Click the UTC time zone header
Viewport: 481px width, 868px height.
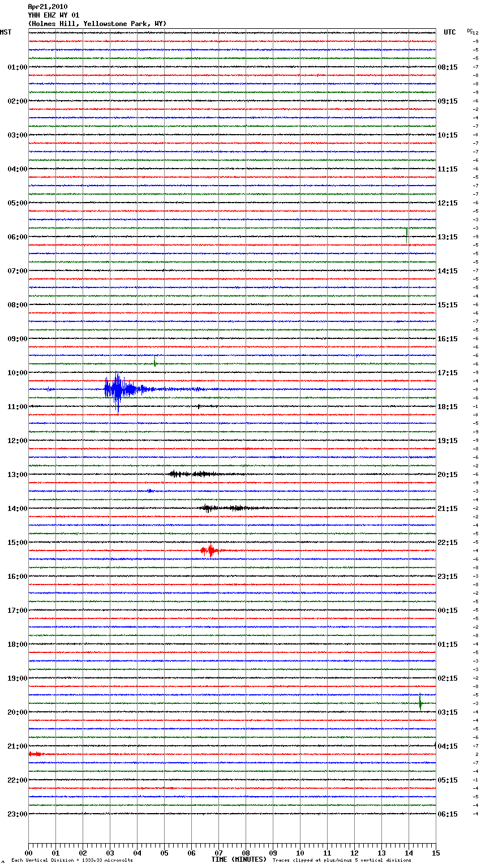(x=450, y=32)
